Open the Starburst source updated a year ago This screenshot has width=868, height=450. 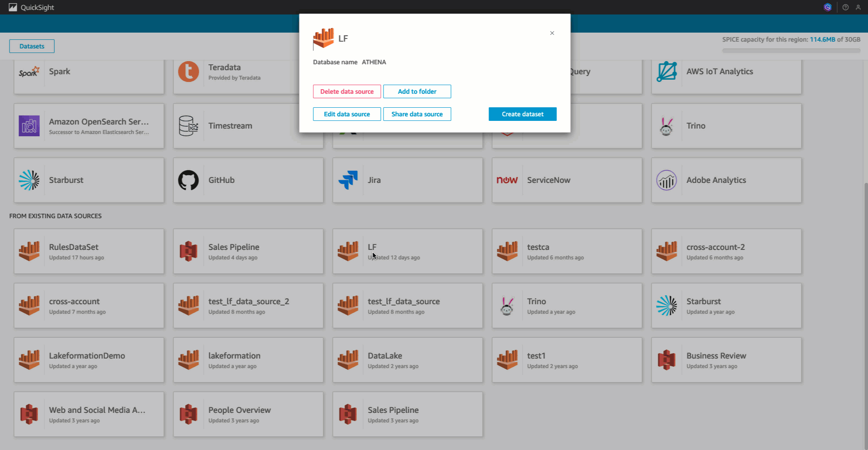pos(726,306)
